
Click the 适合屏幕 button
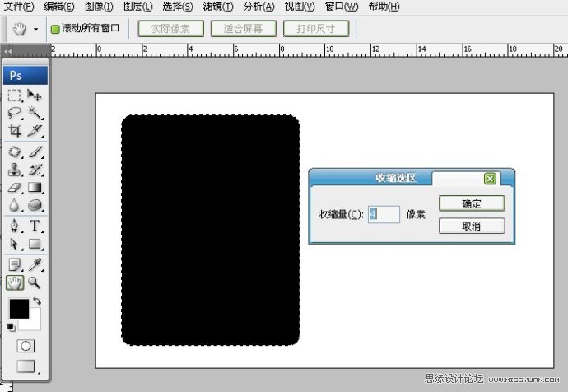coord(244,29)
